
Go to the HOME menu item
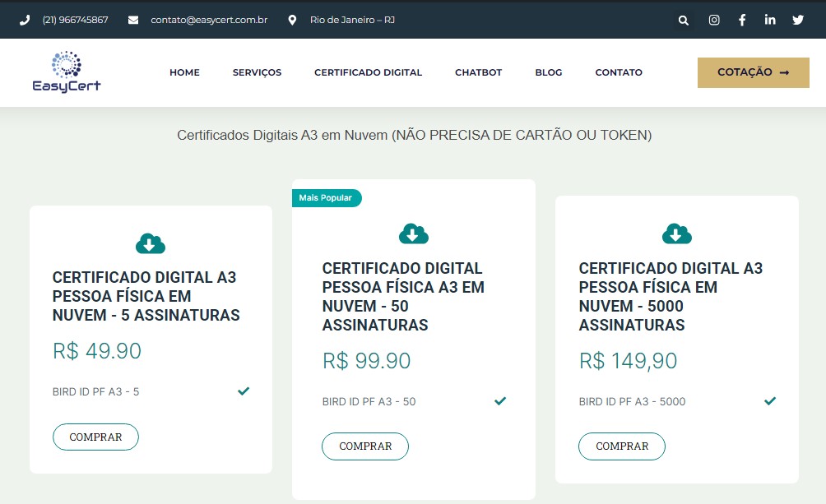pyautogui.click(x=184, y=72)
